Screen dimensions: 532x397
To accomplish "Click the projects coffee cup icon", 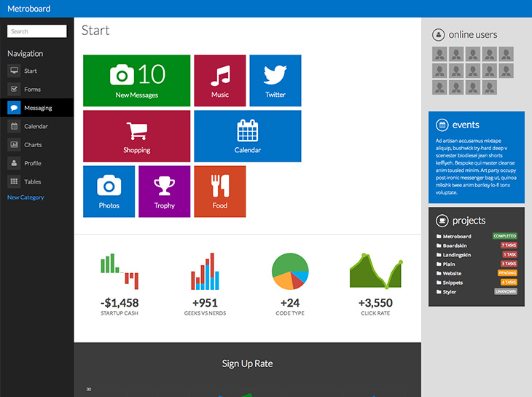I will 442,221.
